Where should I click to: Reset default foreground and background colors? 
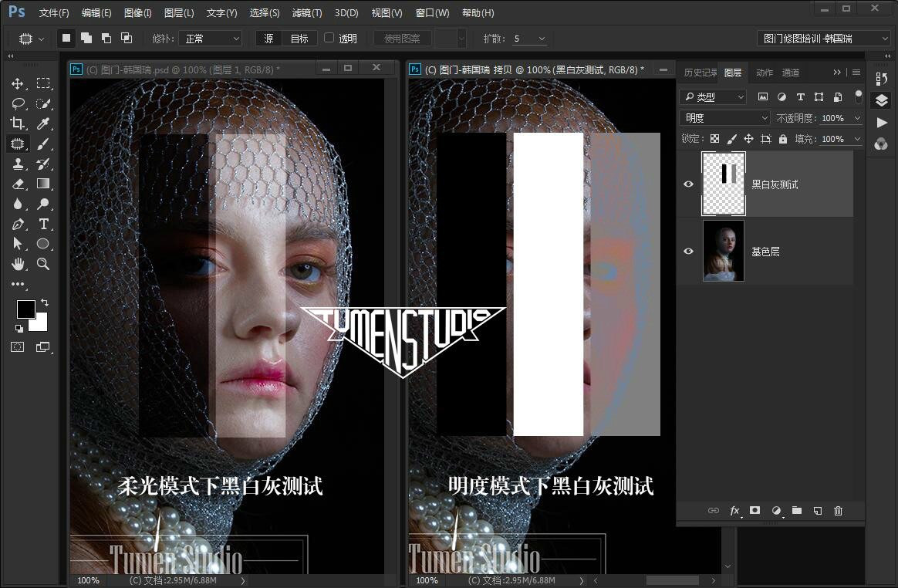pos(19,329)
